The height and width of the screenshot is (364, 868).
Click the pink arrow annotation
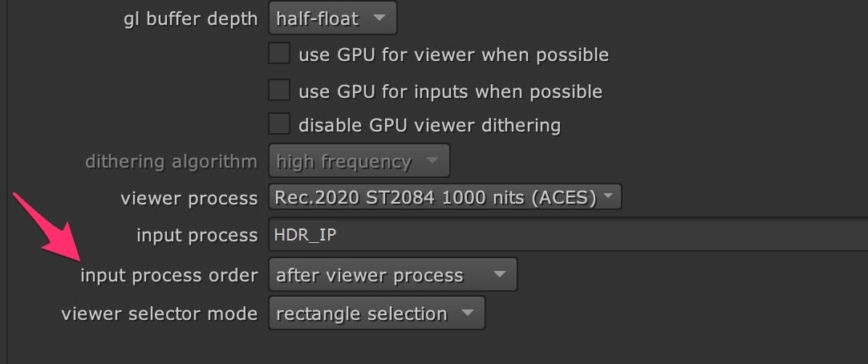(x=48, y=227)
